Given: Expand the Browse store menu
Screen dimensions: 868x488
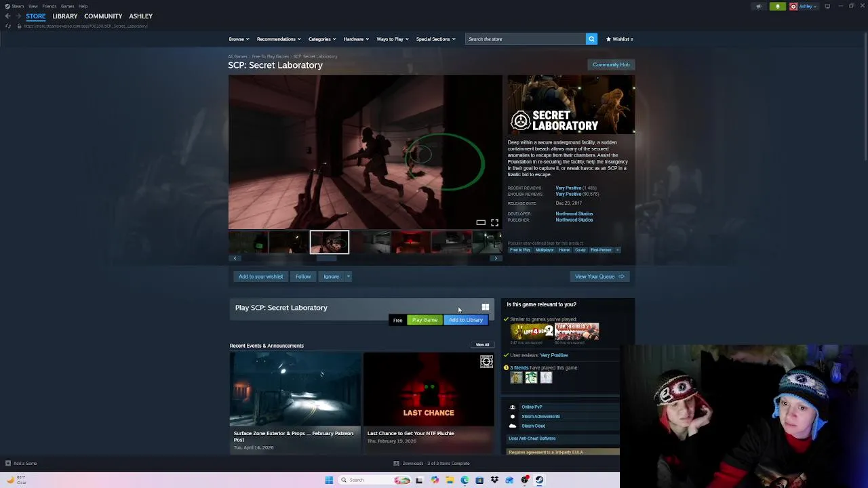Looking at the screenshot, I should pyautogui.click(x=239, y=39).
